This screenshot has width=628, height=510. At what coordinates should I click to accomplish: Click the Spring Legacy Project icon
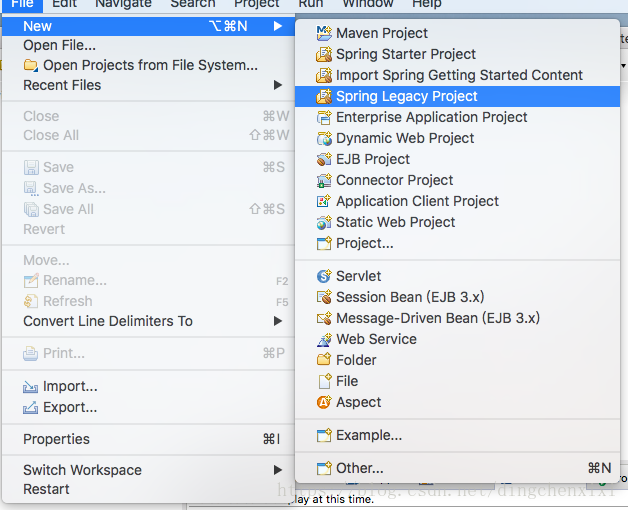324,96
